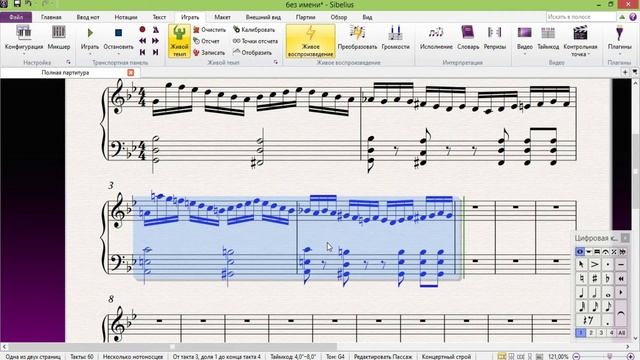Select the keypad arrow pointer tool
Viewport: 640px width, 360px height.
581,265
